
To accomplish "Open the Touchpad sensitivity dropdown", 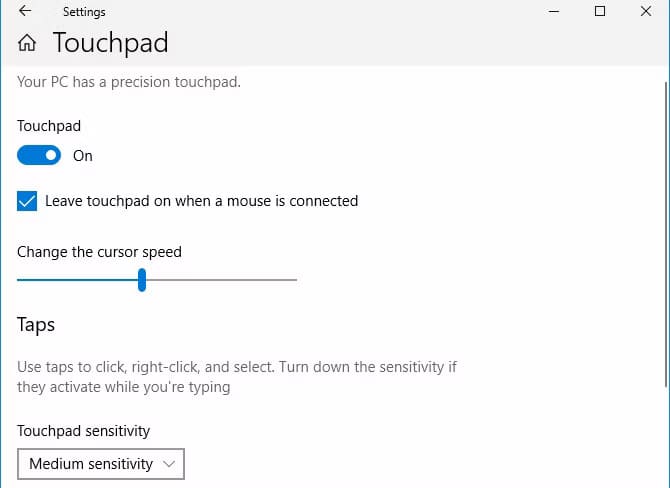I will click(100, 464).
